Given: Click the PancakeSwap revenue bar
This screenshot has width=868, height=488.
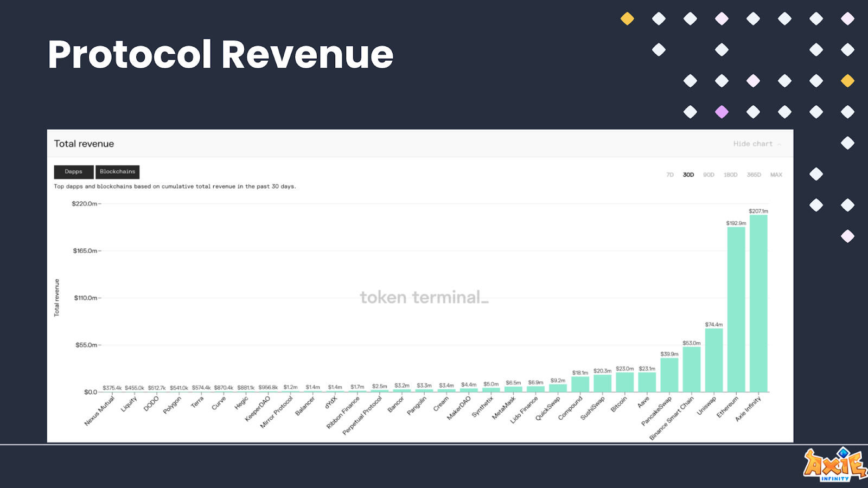Looking at the screenshot, I should pyautogui.click(x=669, y=375).
